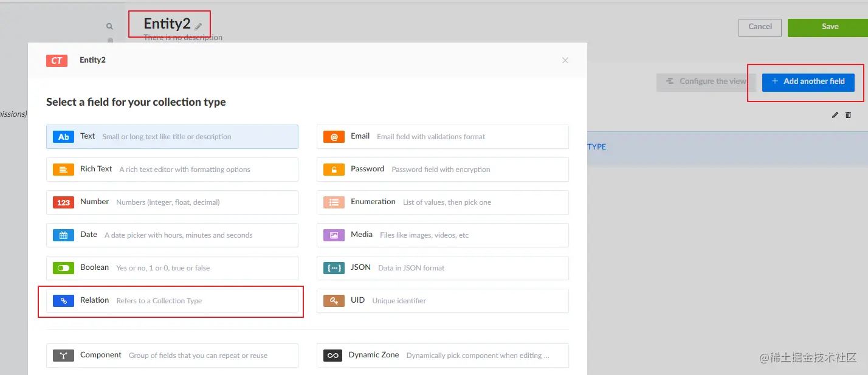Edit the field using pencil icon

coord(835,115)
